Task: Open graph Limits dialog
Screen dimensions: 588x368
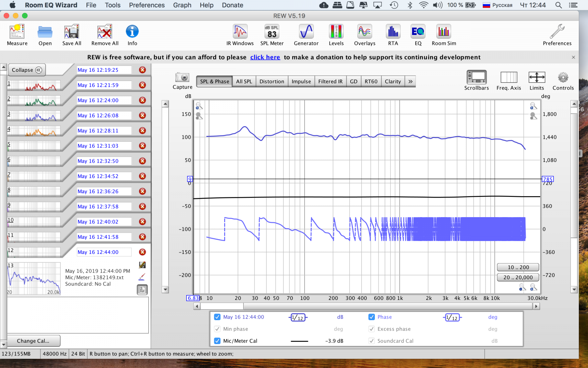Action: tap(537, 77)
